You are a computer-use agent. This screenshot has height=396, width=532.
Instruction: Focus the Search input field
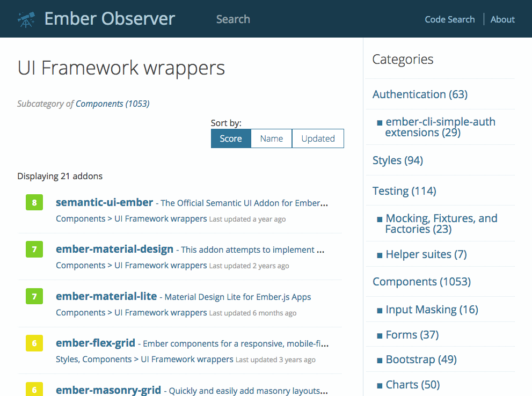(x=233, y=19)
